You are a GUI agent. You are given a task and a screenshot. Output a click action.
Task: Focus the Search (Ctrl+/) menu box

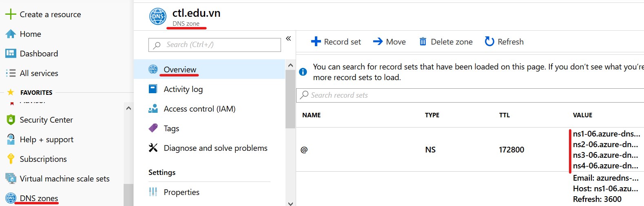click(x=215, y=45)
